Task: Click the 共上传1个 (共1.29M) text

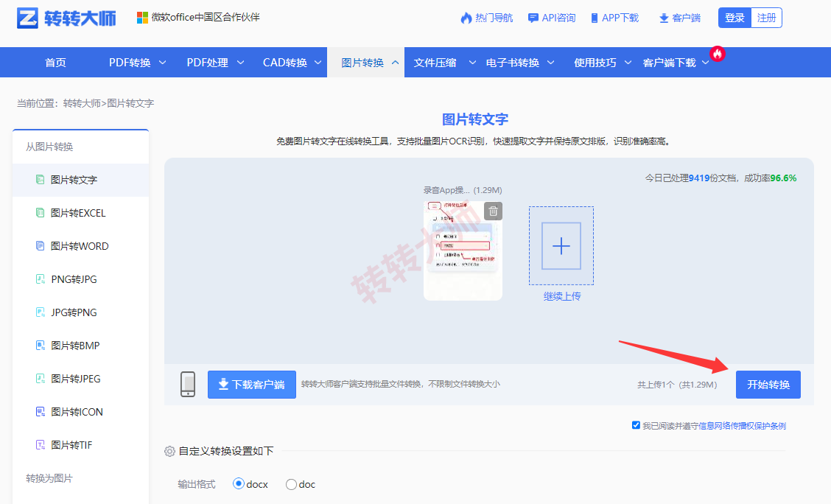Action: tap(677, 385)
